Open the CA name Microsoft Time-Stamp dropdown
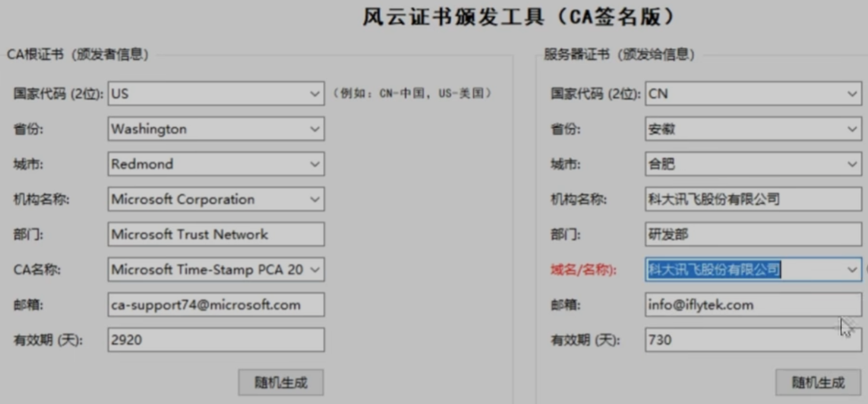The height and width of the screenshot is (404, 868). point(314,270)
